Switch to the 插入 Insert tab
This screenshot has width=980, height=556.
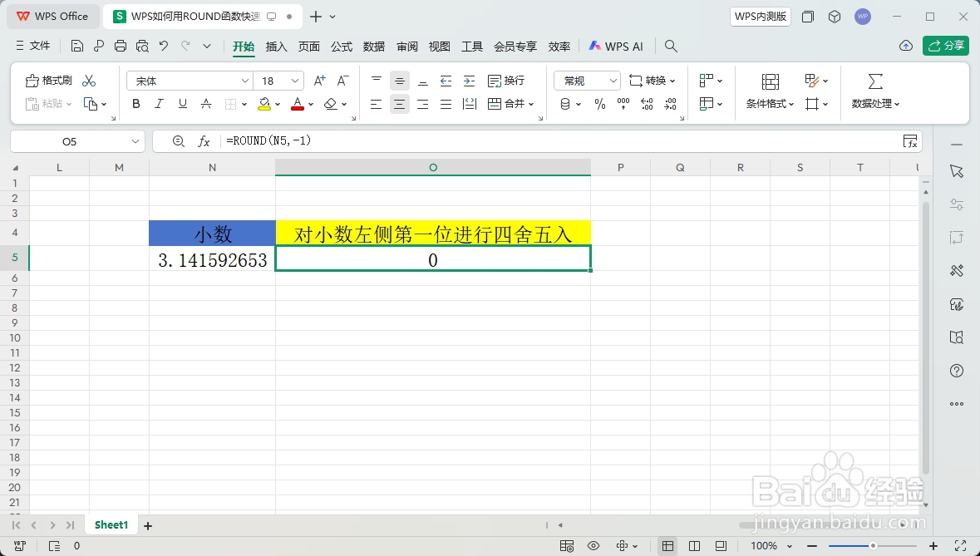[276, 47]
